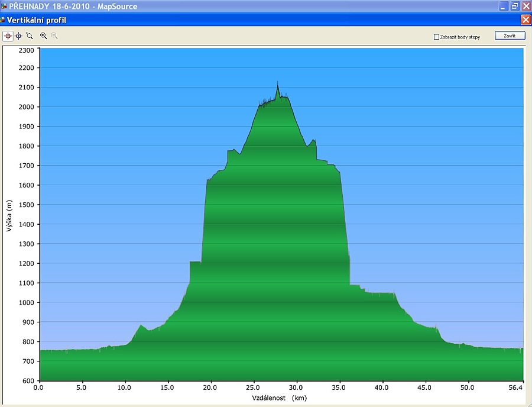Close the Vertikální profil dialog with X
532x407 pixels.
(525, 20)
